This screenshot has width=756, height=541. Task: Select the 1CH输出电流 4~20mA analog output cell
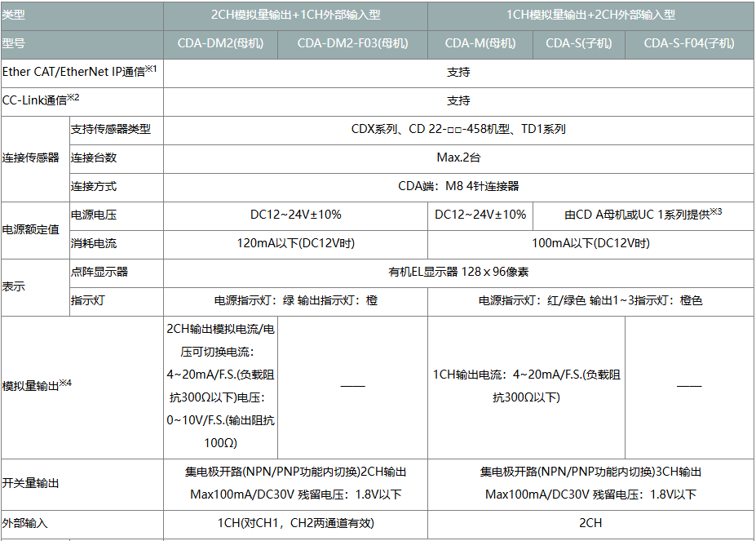(526, 386)
